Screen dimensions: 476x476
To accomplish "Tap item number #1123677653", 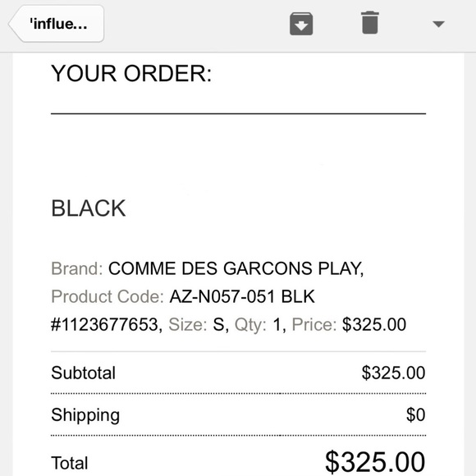I will pyautogui.click(x=107, y=324).
